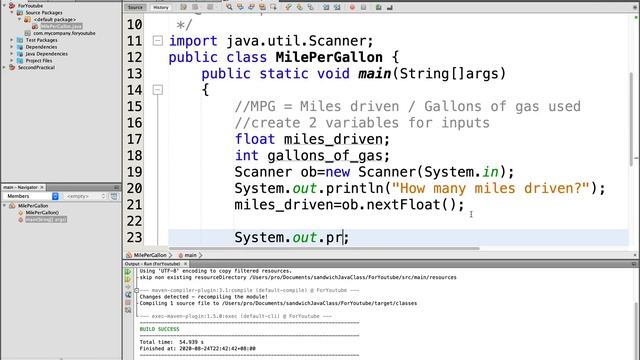640x360 pixels.
Task: Click the editor horizontal scrollbar
Action: (324, 248)
